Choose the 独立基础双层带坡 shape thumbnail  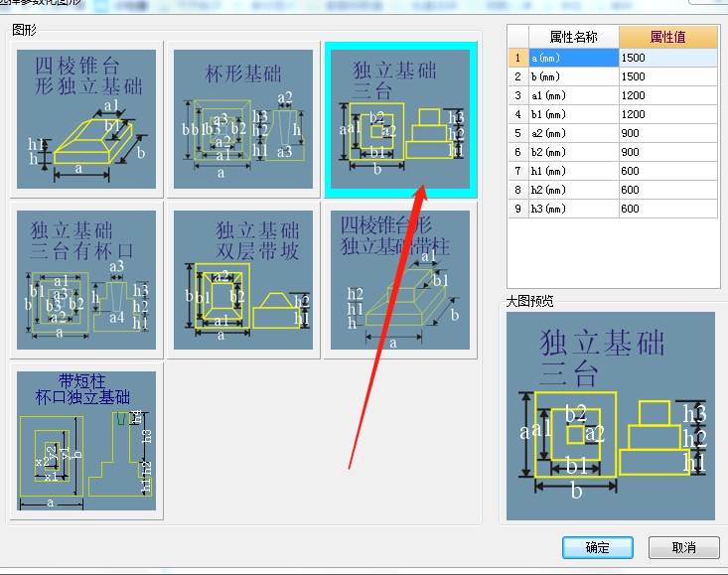[x=243, y=280]
